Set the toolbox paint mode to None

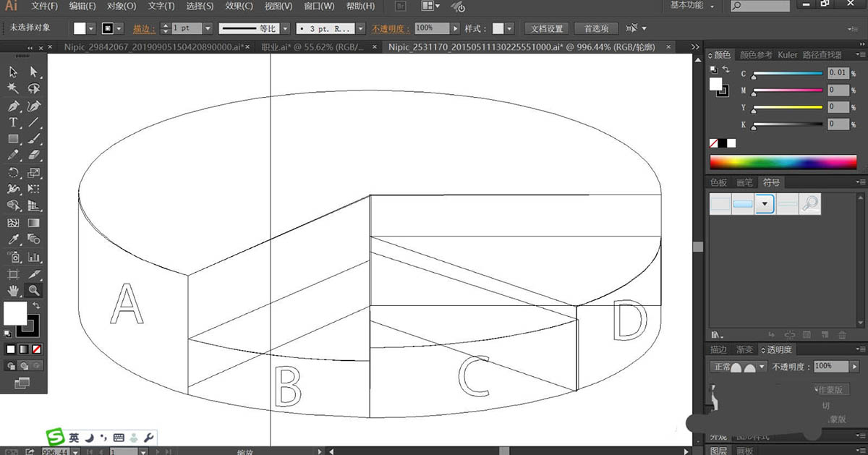[x=36, y=349]
